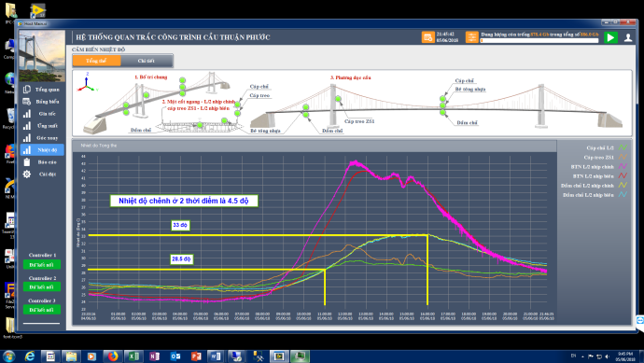
Task: Click the '3. Phương dọc cầu' diagram label
Action: 350,77
